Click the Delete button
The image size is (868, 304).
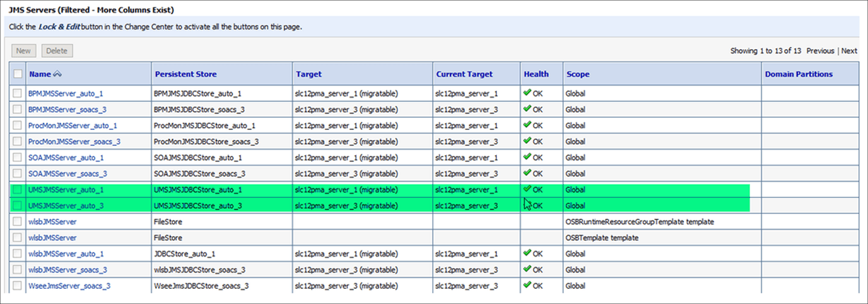click(57, 50)
